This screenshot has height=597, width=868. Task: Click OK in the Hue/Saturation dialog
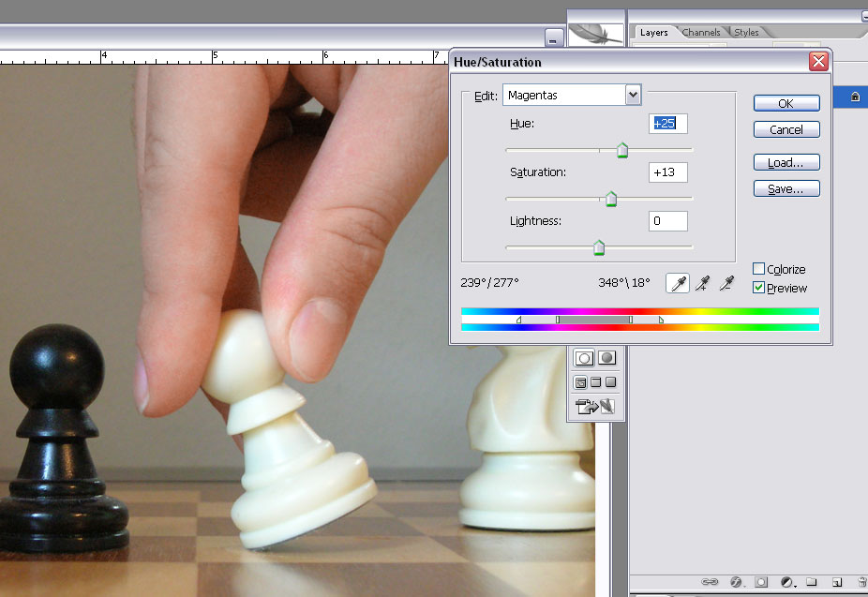click(786, 103)
